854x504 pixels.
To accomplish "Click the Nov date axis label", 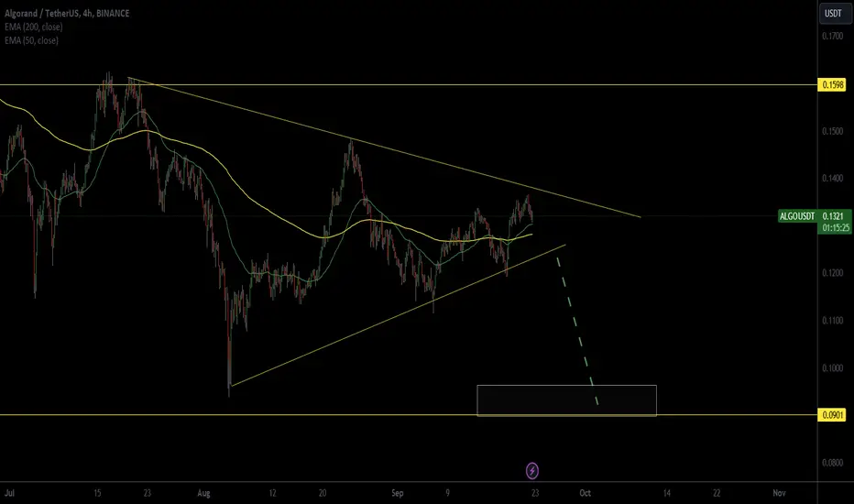I will point(780,493).
